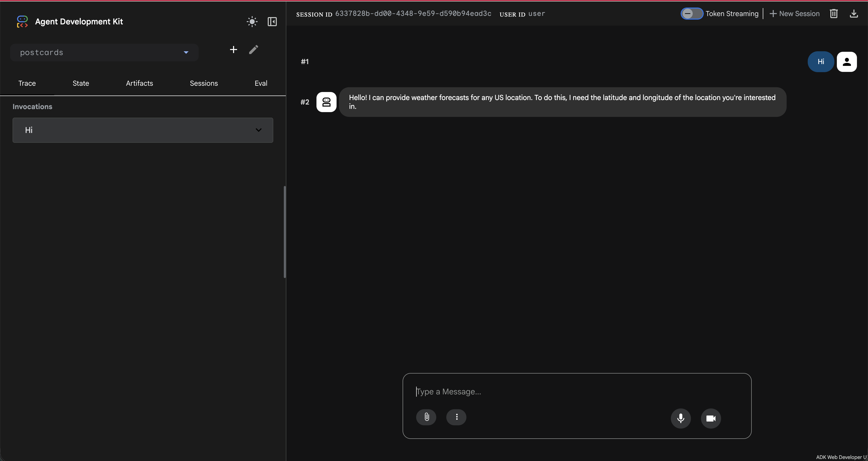Delete the session using trash icon
Screen dimensions: 868x461
tap(834, 14)
